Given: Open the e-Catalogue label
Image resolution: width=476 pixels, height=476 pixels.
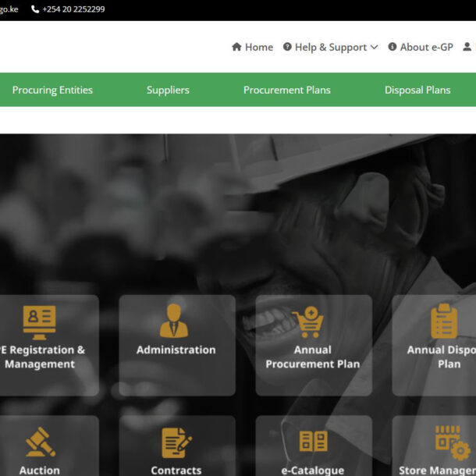Looking at the screenshot, I should 313,471.
